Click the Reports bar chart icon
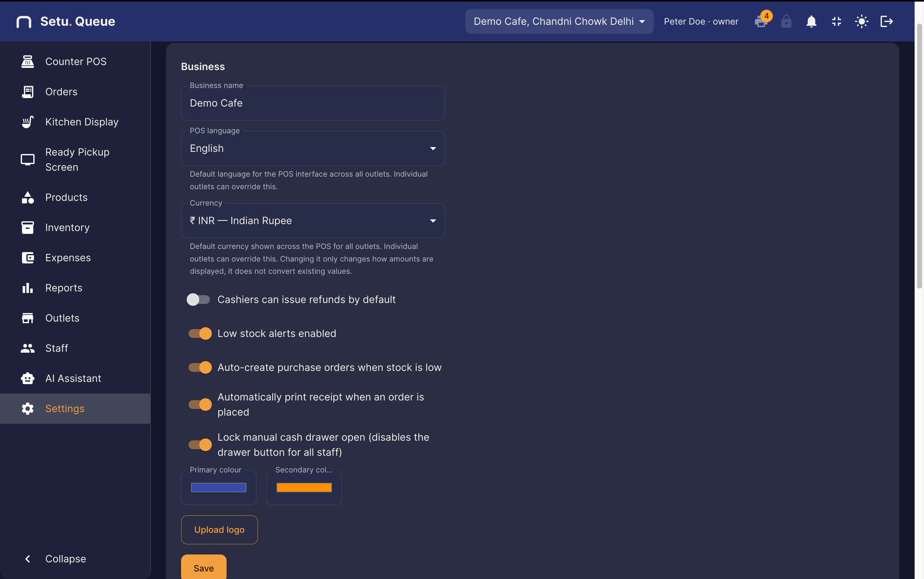The width and height of the screenshot is (924, 579). pos(28,288)
